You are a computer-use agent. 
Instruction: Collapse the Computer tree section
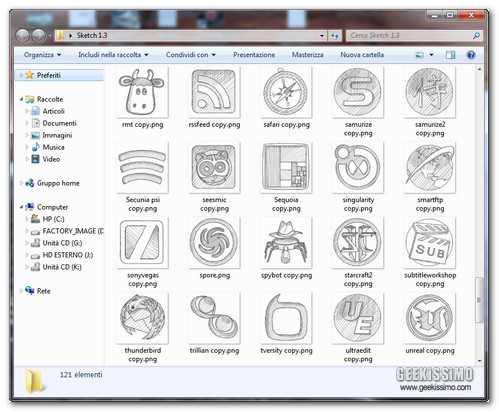pyautogui.click(x=21, y=207)
